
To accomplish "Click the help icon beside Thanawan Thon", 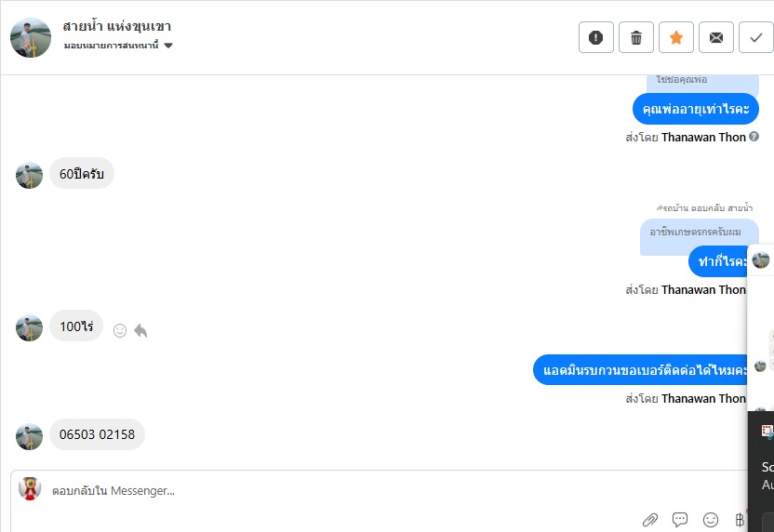I will (x=754, y=137).
